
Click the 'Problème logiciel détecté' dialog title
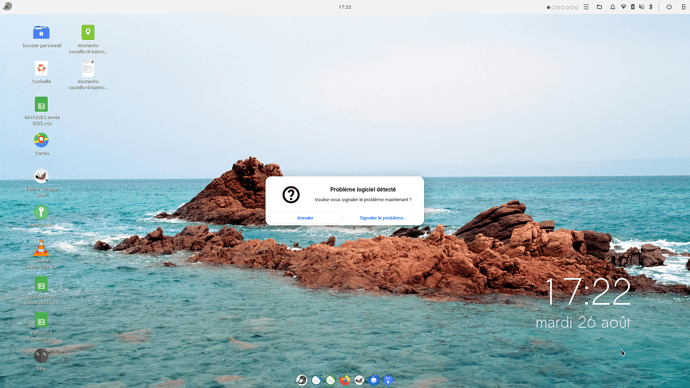(x=363, y=190)
